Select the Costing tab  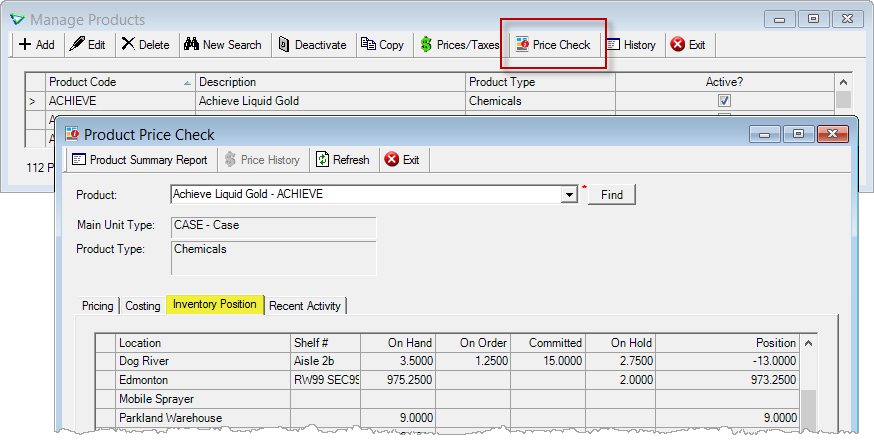click(143, 306)
